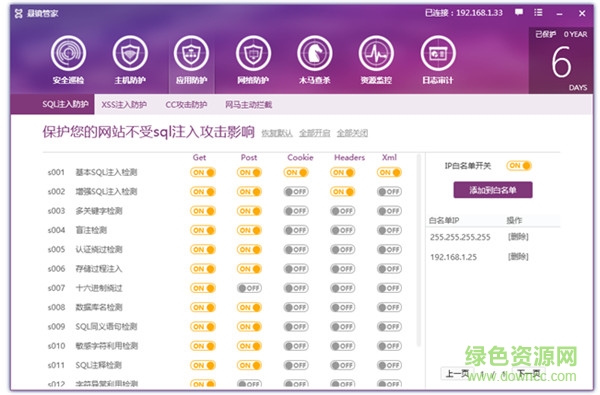
Task: Toggle s001 Post switch
Action: pyautogui.click(x=249, y=173)
